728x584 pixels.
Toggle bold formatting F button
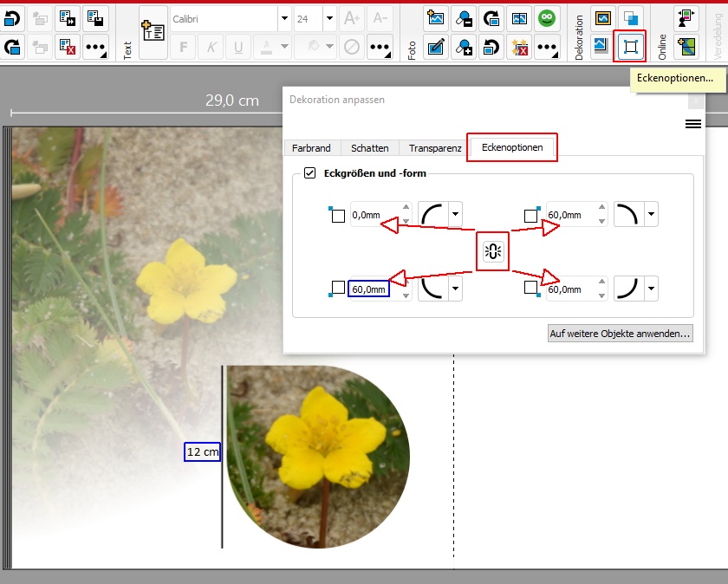pyautogui.click(x=183, y=47)
